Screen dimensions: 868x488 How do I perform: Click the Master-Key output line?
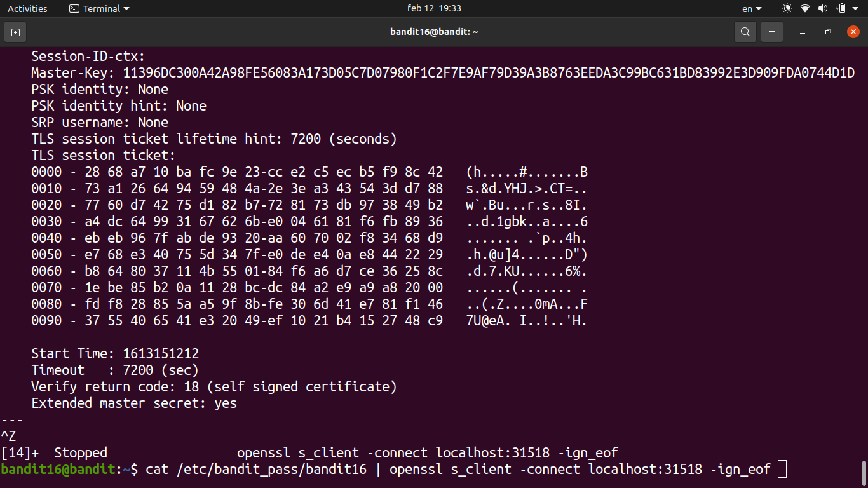[x=442, y=73]
